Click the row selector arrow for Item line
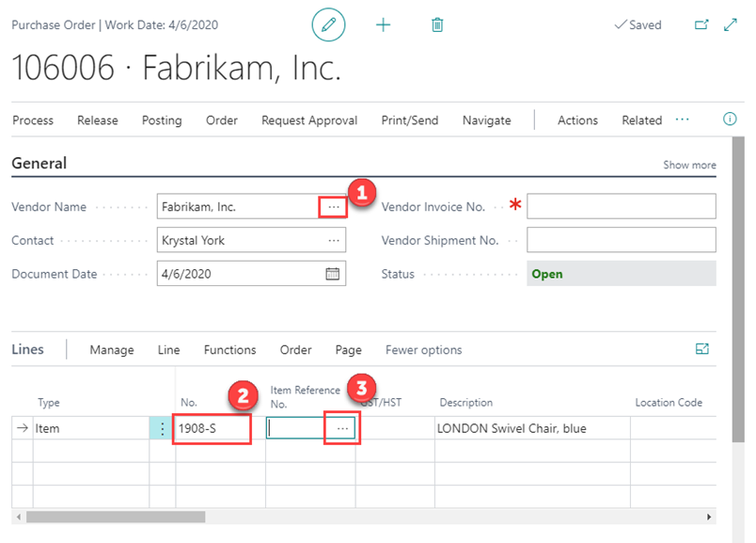Viewport: 756px width, 543px height. point(23,428)
